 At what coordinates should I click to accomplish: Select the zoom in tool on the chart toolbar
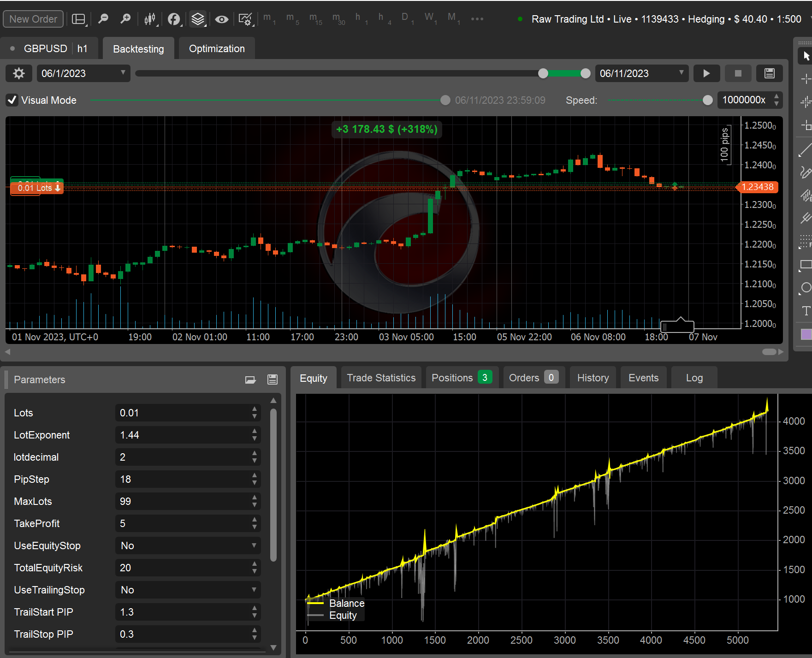coord(125,18)
